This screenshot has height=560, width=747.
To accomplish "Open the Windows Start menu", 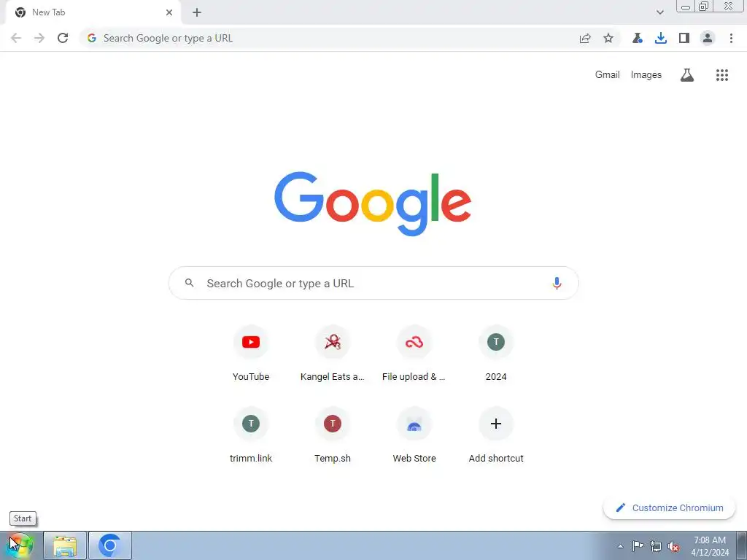I will pos(20,545).
